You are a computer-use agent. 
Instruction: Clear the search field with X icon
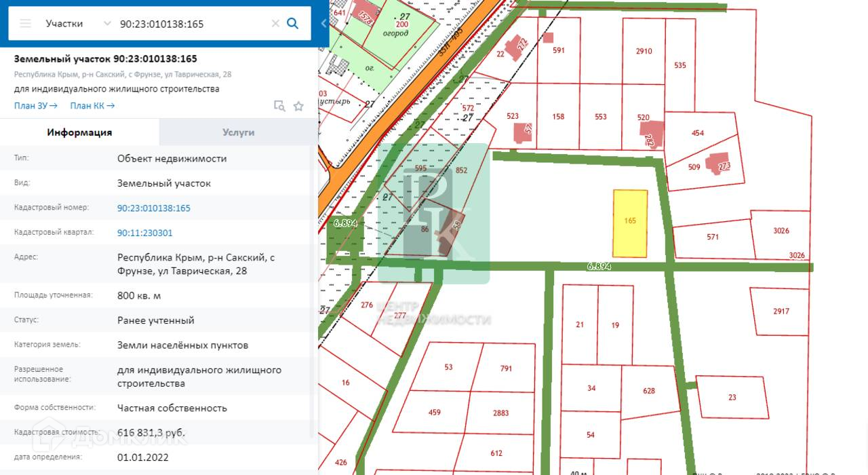275,23
